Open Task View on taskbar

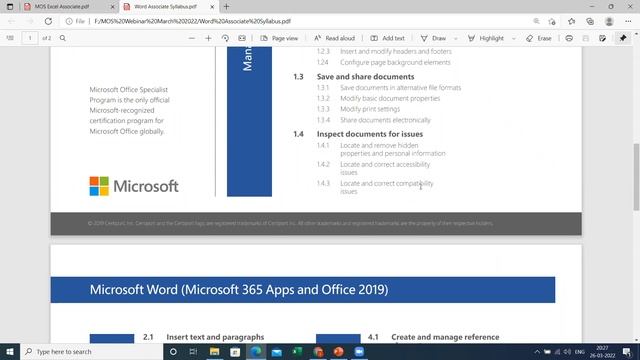pyautogui.click(x=193, y=351)
